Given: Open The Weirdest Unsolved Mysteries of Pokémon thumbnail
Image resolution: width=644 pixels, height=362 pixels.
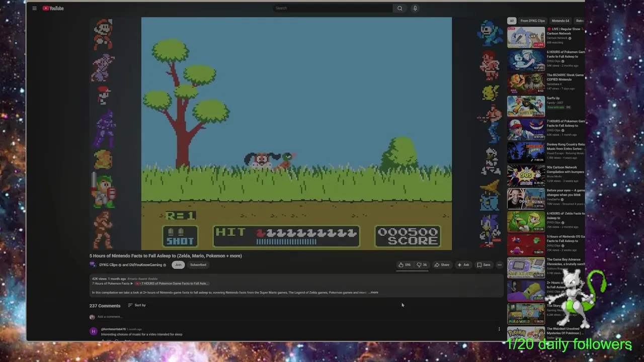Looking at the screenshot, I should (x=526, y=334).
